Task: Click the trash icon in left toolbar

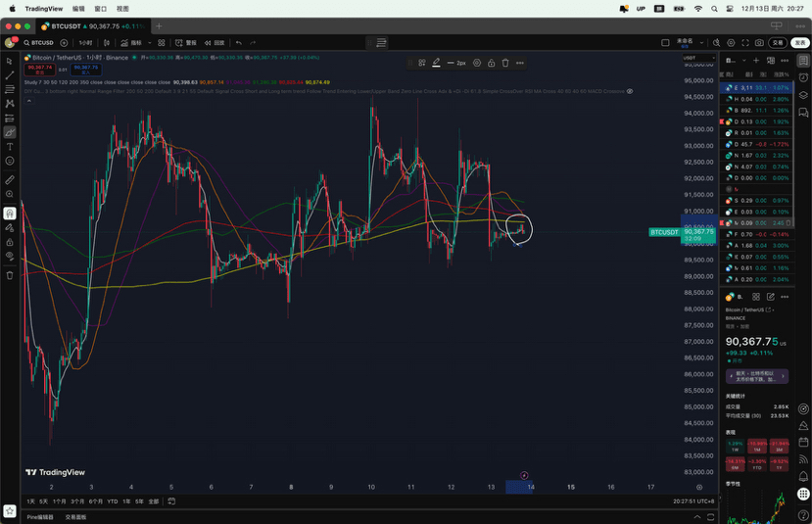Action: tap(10, 275)
